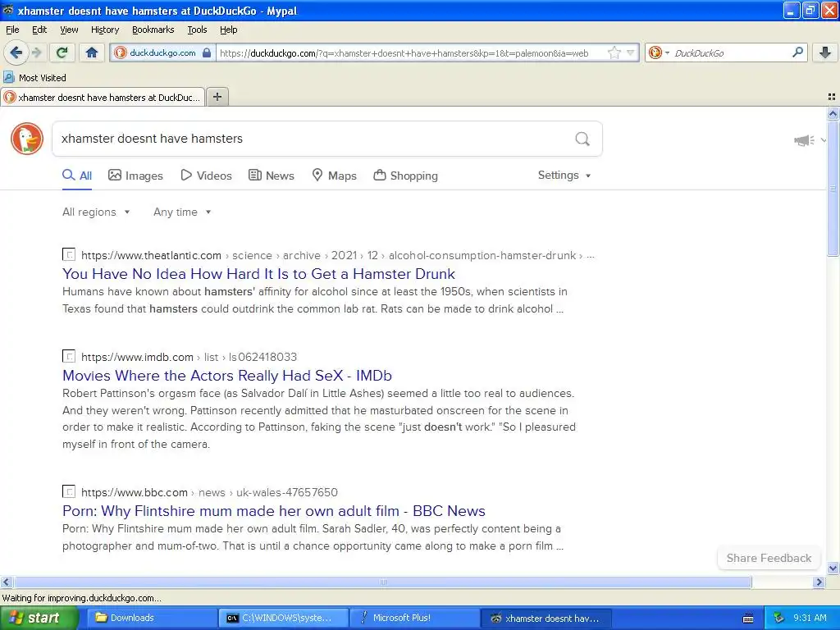The height and width of the screenshot is (630, 840).
Task: Click the https://www.theatlantic.com URL link
Action: [x=151, y=256]
